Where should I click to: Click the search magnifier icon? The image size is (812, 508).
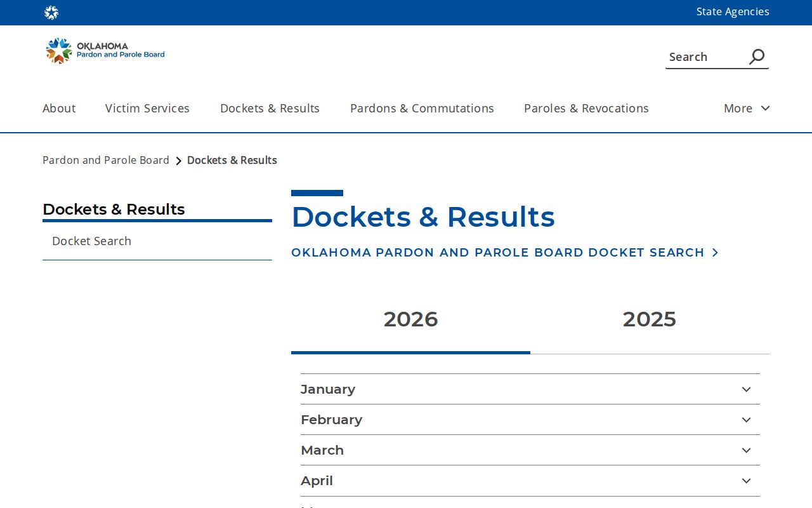point(757,57)
